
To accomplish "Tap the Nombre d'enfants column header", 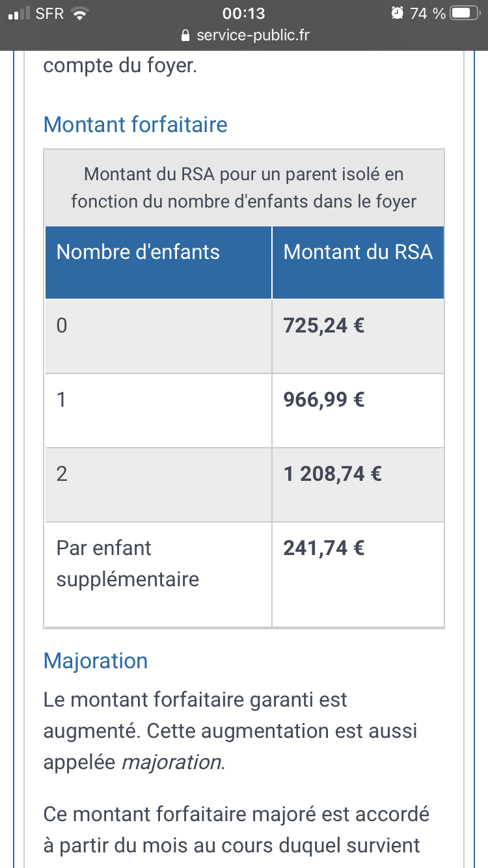I will coord(138,252).
